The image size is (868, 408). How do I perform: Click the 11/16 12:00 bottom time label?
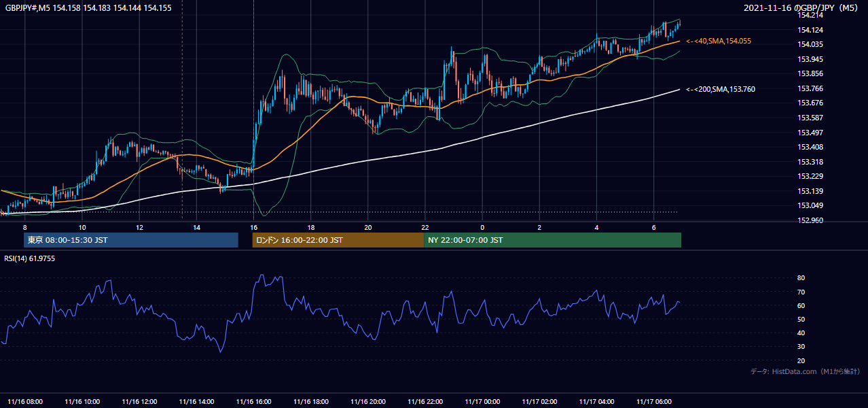click(x=139, y=401)
